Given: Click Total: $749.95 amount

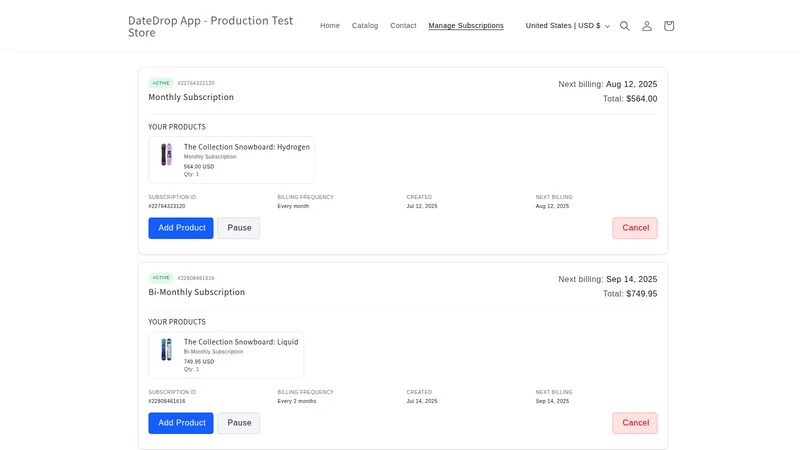Looking at the screenshot, I should click(x=630, y=293).
